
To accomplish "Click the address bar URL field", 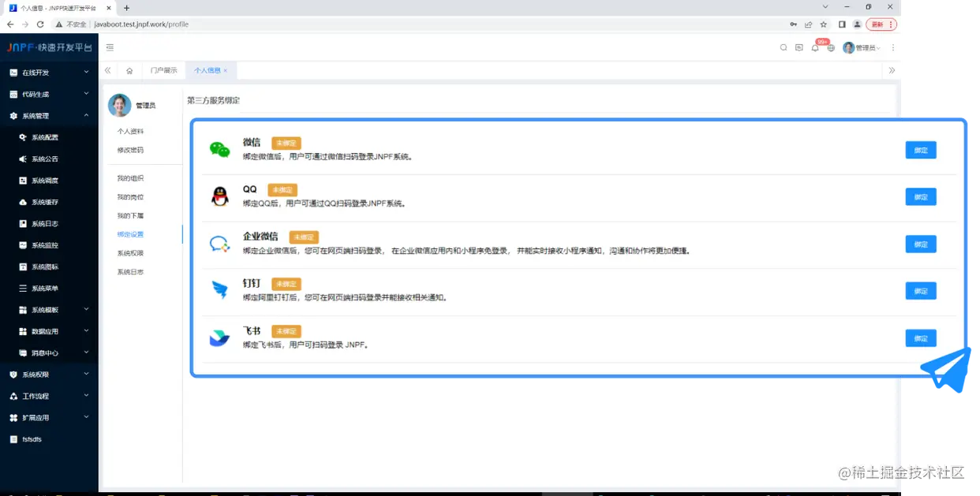I will (418, 24).
